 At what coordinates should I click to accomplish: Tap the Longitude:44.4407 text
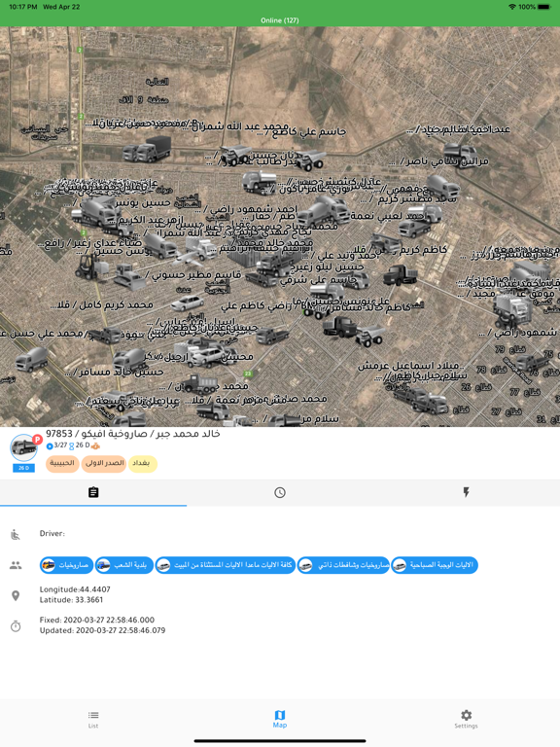tap(75, 589)
